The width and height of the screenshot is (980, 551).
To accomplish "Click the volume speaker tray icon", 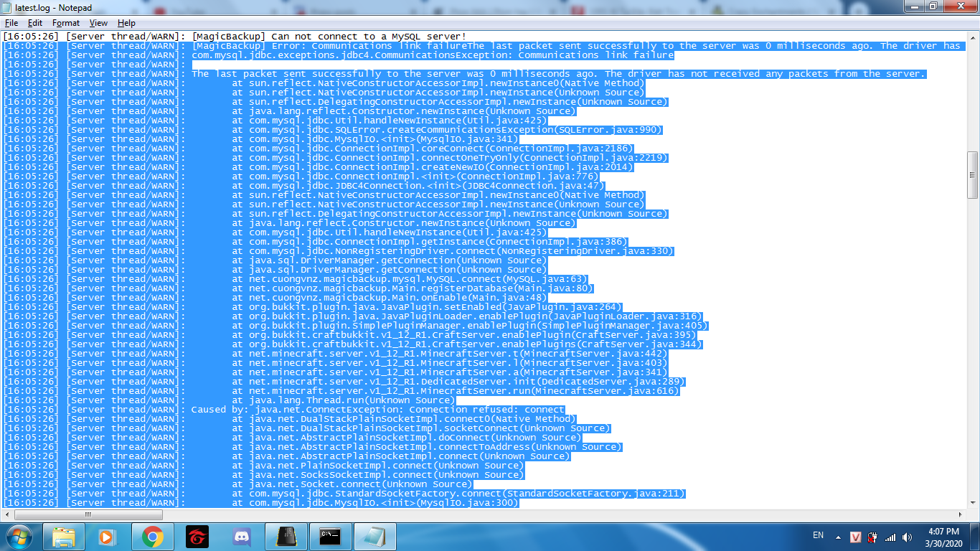I will [908, 537].
